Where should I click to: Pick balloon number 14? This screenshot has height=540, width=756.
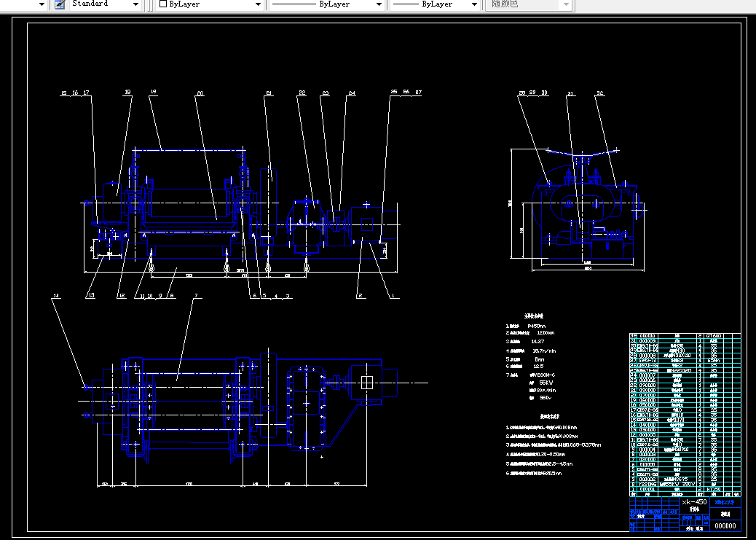[56, 296]
